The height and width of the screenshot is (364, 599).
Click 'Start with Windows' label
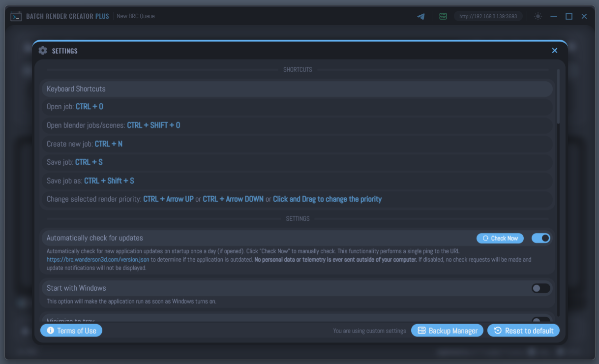tap(76, 288)
